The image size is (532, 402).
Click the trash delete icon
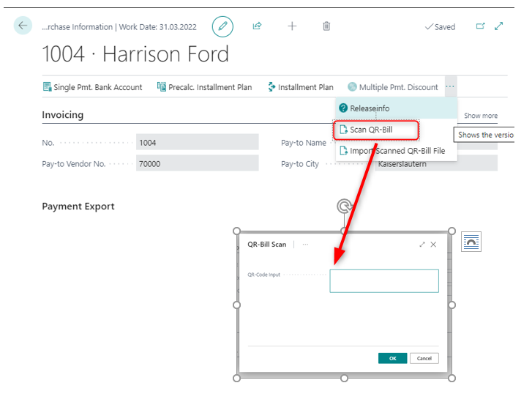(326, 26)
